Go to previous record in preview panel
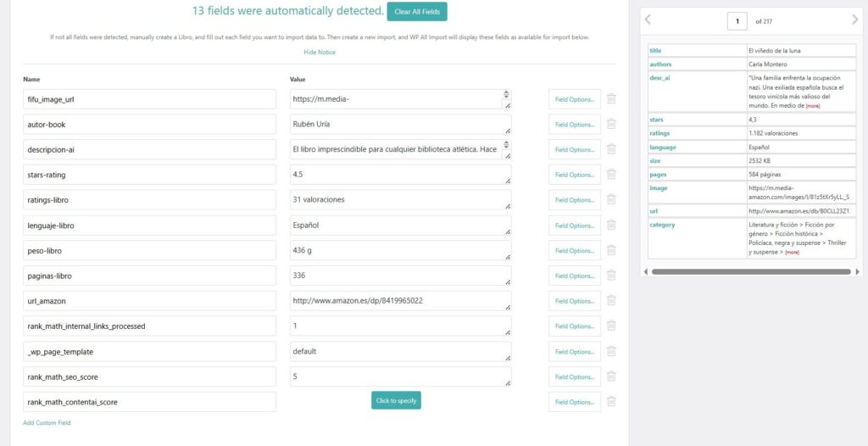The width and height of the screenshot is (868, 446). 648,20
